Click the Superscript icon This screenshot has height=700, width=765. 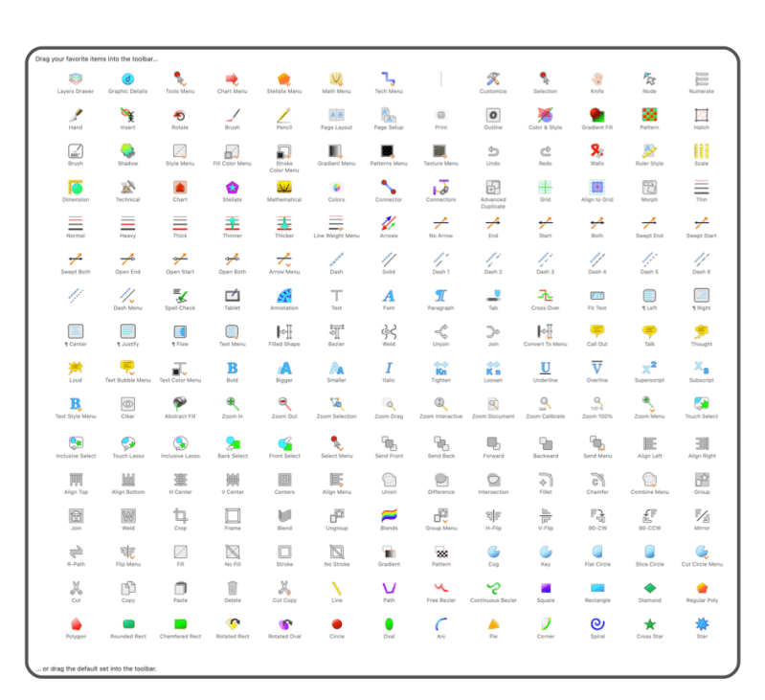649,368
